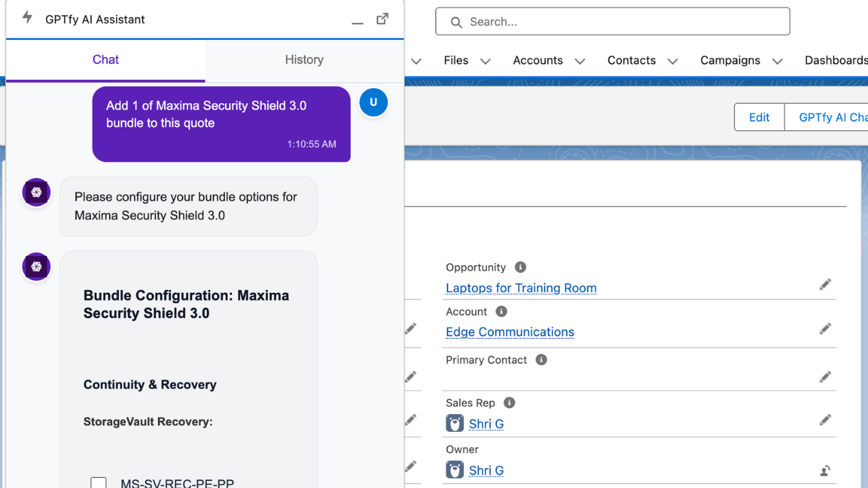The width and height of the screenshot is (868, 488).
Task: Select the MS-SV-REC-PE-PP bundle checkbox
Action: [98, 483]
